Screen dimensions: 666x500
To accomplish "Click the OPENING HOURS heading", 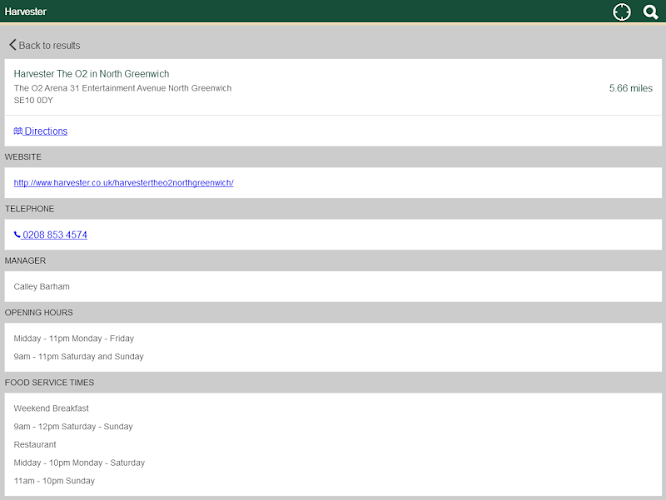I will [39, 313].
